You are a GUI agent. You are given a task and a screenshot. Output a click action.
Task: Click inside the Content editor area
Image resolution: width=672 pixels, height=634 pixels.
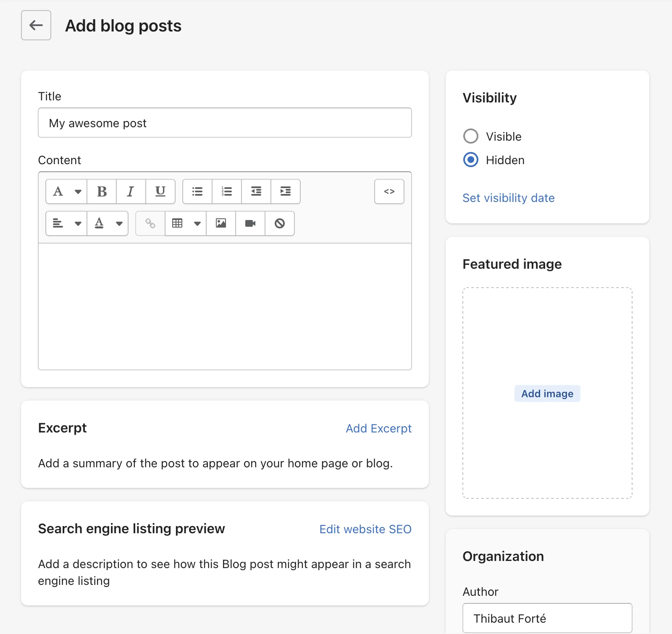pyautogui.click(x=225, y=307)
